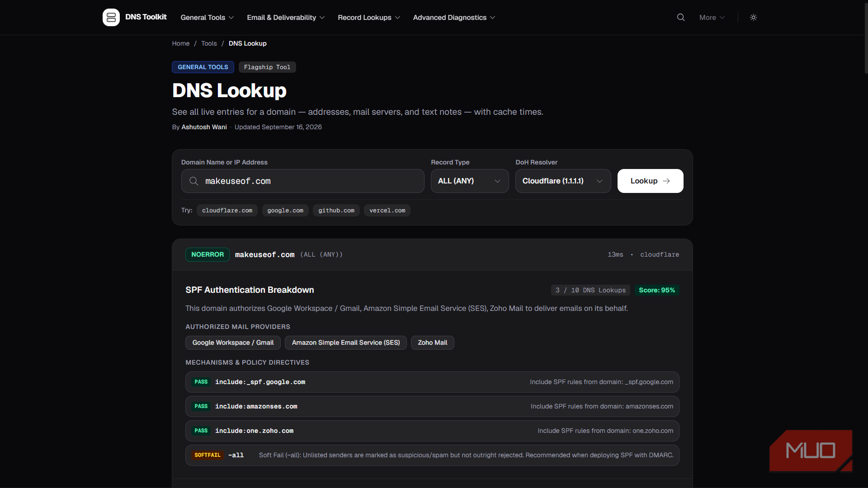Expand the More menu
Viewport: 868px width, 488px height.
[x=712, y=17]
